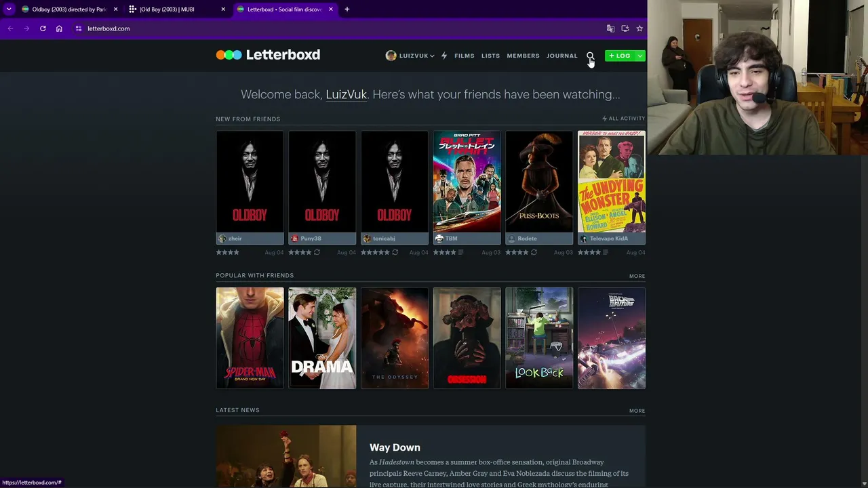
Task: Close the Letterboxd Social film discovery tab
Action: [331, 9]
